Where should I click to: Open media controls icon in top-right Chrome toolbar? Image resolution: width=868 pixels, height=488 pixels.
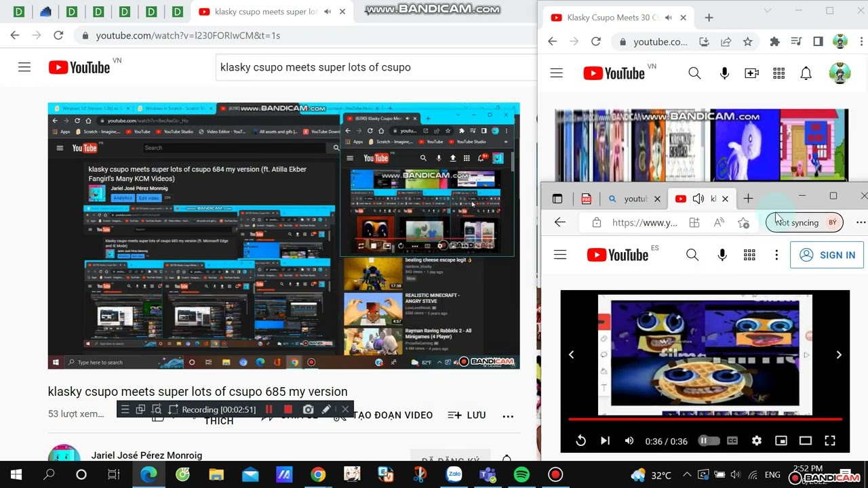[796, 41]
